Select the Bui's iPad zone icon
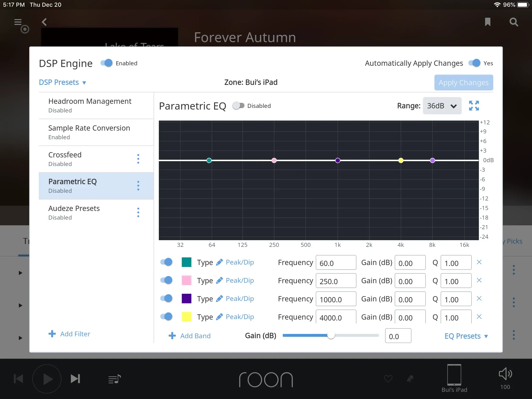This screenshot has width=532, height=399. (x=454, y=375)
